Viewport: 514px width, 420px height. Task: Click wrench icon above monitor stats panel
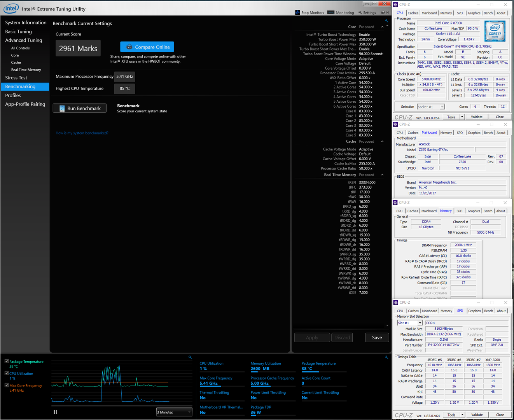click(386, 357)
